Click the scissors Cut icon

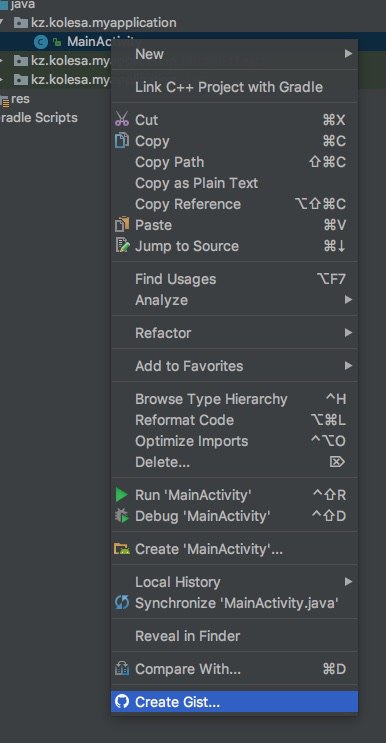(x=122, y=119)
